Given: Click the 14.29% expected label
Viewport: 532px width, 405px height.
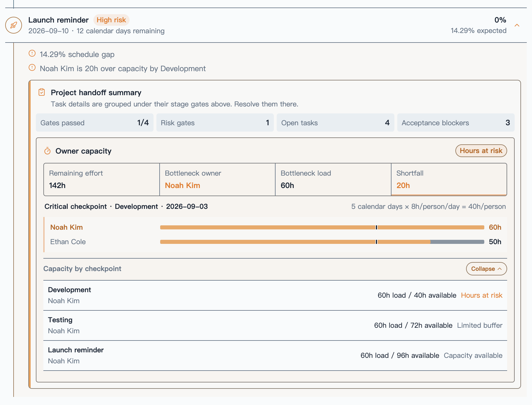Looking at the screenshot, I should click(479, 31).
